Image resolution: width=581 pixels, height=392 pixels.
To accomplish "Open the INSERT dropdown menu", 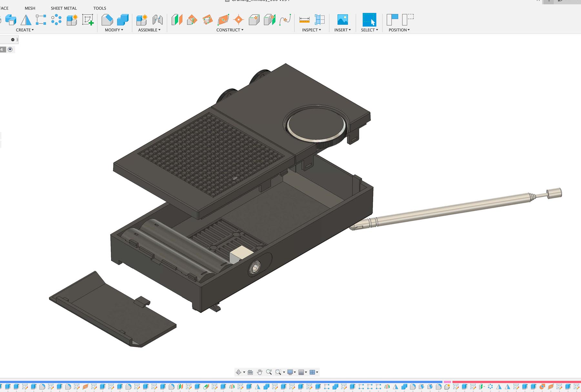I will [342, 30].
